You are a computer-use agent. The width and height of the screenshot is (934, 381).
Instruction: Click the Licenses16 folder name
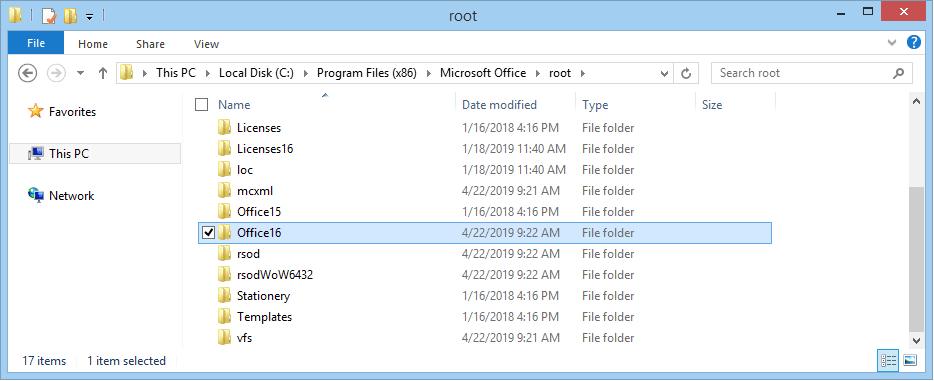point(265,149)
